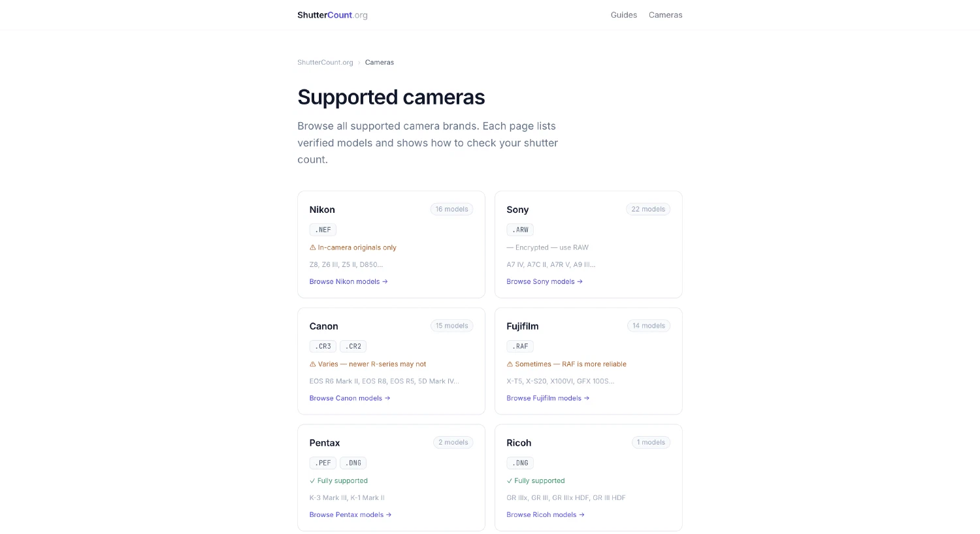
Task: Click the Ricoh checkmark icon
Action: (x=510, y=480)
